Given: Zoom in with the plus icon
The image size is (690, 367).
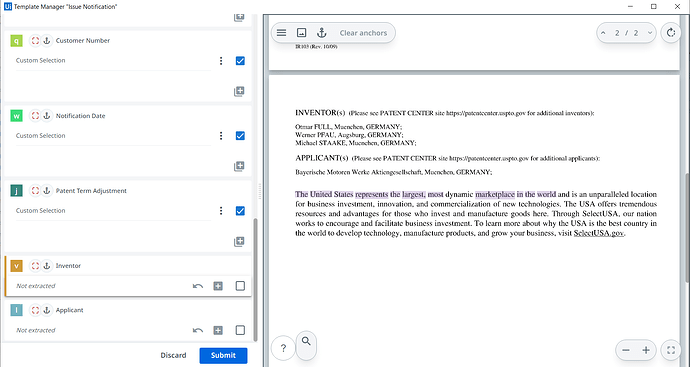Looking at the screenshot, I should pos(646,350).
